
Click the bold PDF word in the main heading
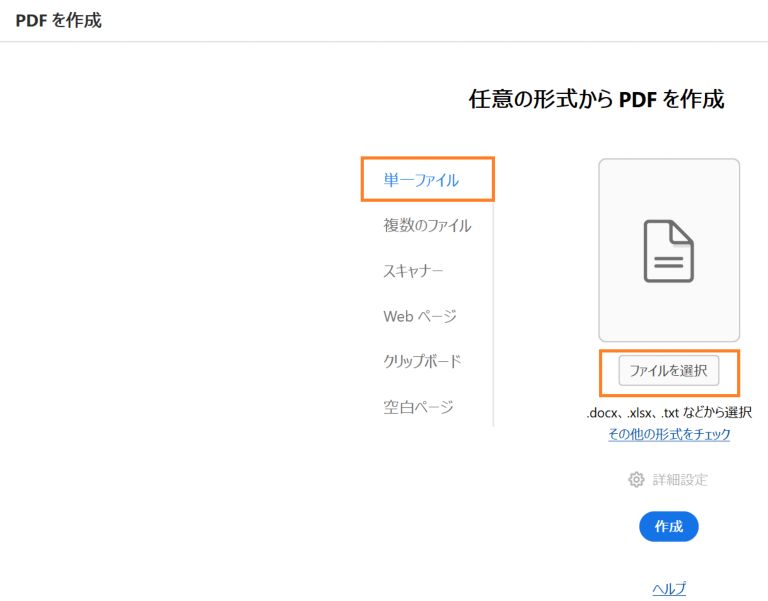tap(638, 100)
